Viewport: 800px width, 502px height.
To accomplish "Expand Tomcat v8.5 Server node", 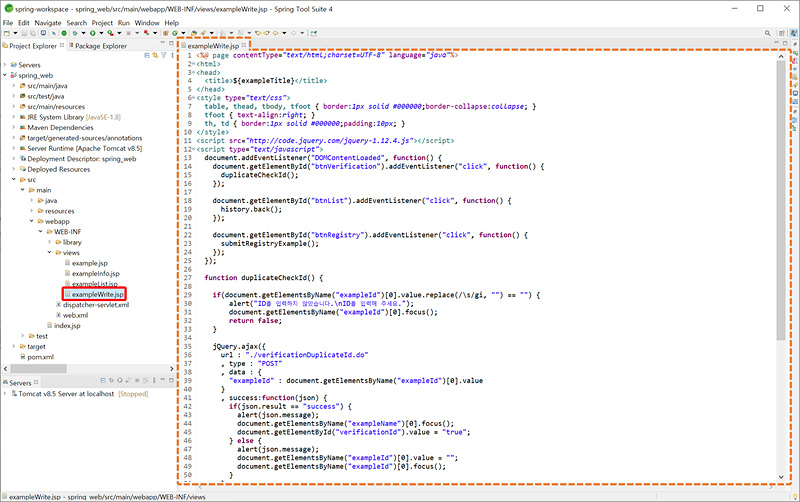I will click(x=5, y=393).
